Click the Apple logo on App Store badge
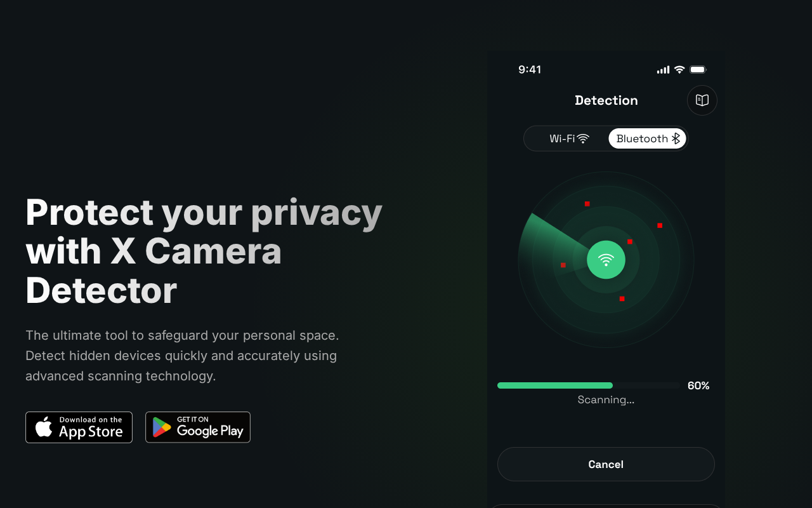Image resolution: width=812 pixels, height=508 pixels. (x=44, y=427)
